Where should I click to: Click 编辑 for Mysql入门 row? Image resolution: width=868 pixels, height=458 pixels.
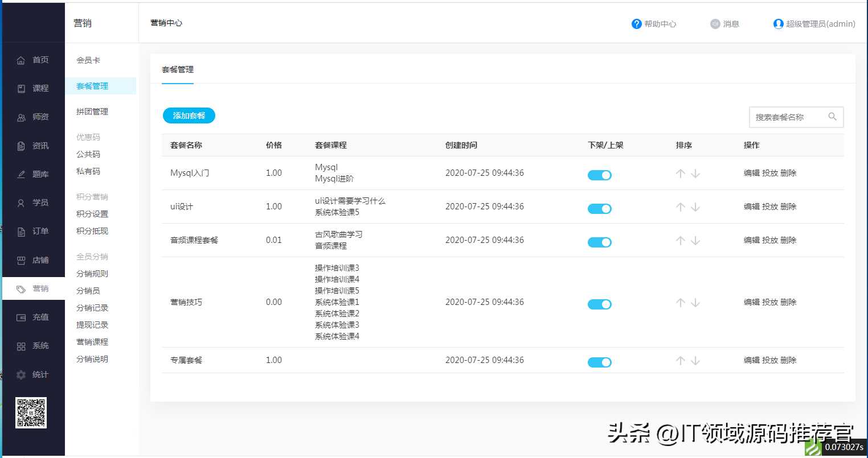click(752, 173)
